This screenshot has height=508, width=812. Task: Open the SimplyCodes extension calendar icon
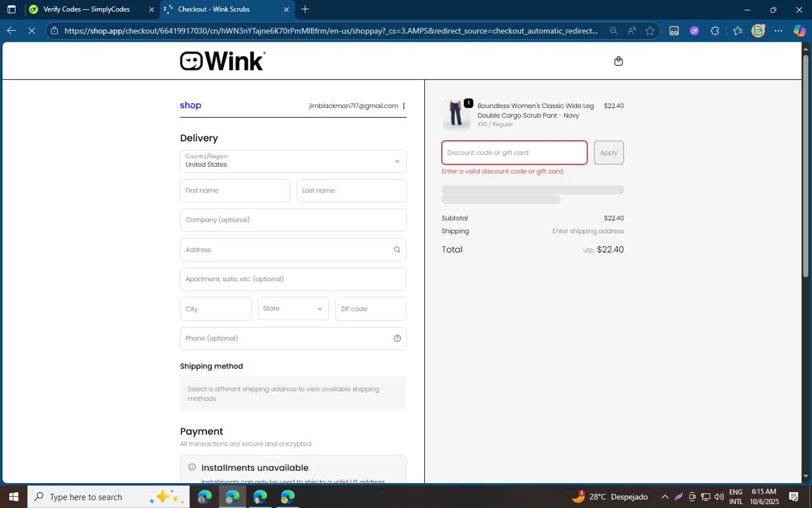(x=758, y=31)
